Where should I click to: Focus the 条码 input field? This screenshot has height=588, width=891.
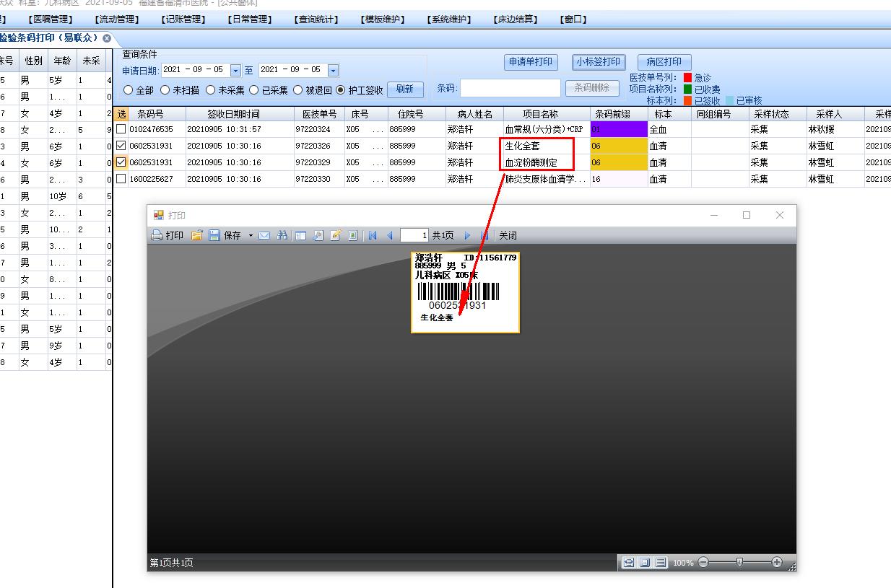pos(510,88)
